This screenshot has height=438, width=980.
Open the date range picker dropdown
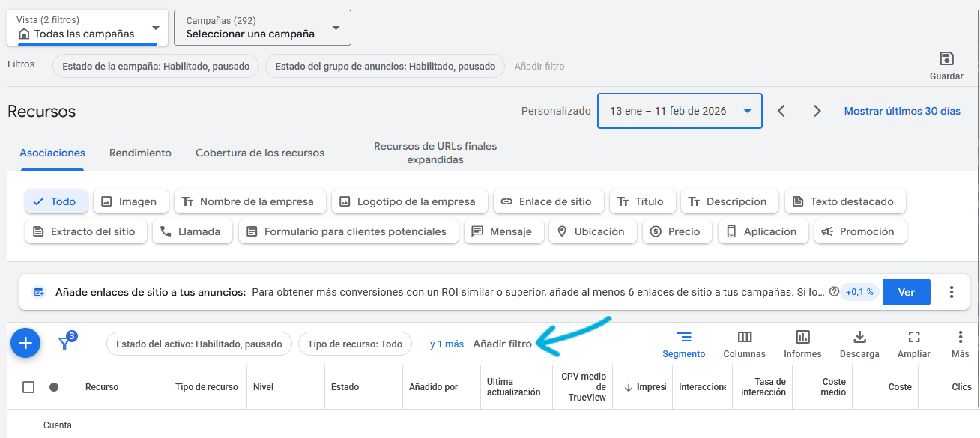click(679, 111)
